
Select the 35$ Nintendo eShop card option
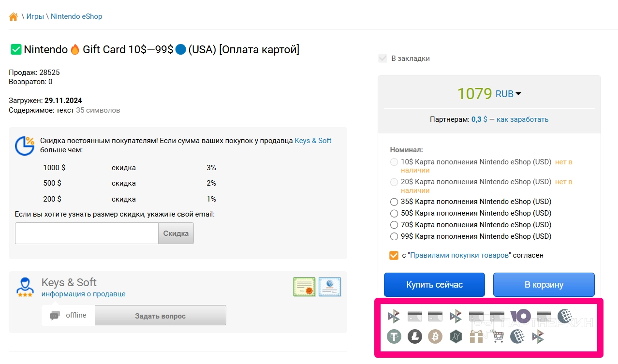tap(394, 202)
